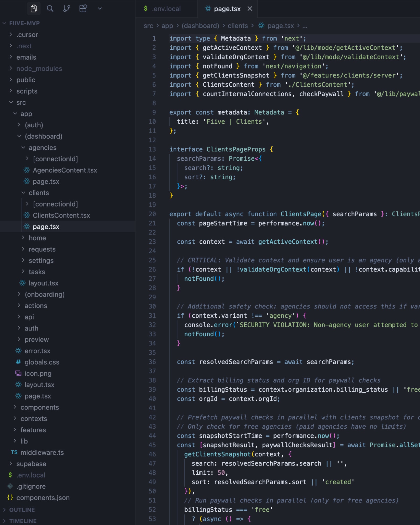Open layout.tsx in (dashboard) folder
Viewport: 420px width, 525px height.
(x=68, y=283)
